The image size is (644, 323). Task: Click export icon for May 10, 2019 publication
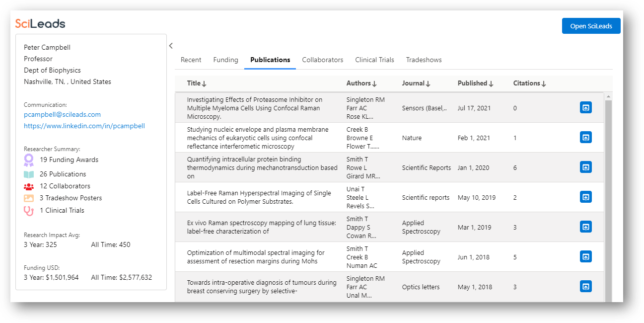(x=585, y=197)
